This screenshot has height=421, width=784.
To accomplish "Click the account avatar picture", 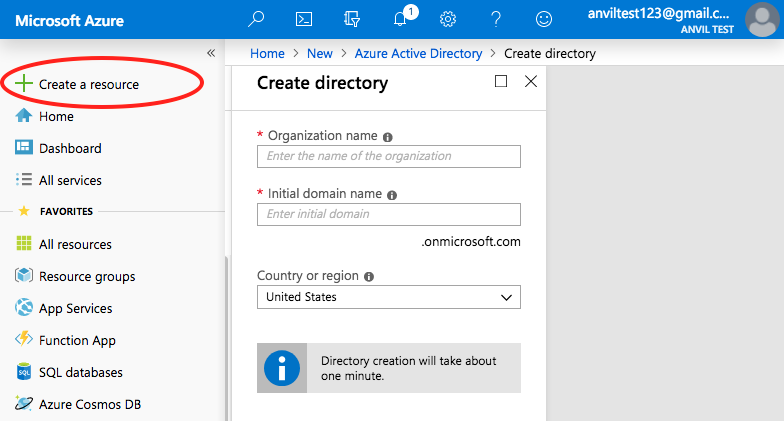I will 762,20.
